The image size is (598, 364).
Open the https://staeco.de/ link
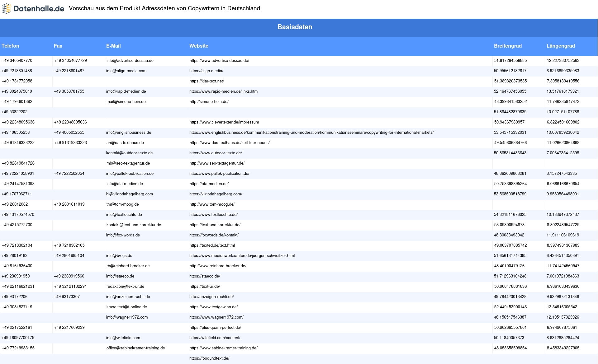(x=205, y=276)
